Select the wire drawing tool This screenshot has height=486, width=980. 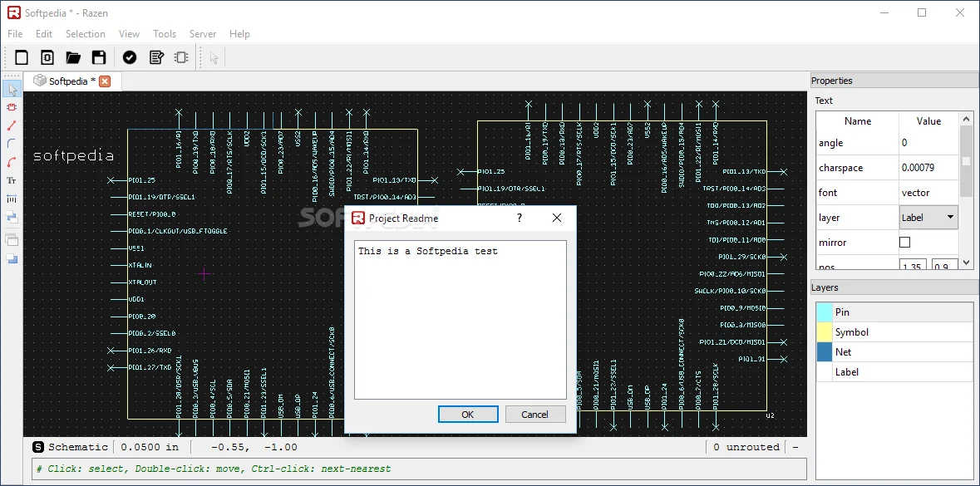coord(12,125)
